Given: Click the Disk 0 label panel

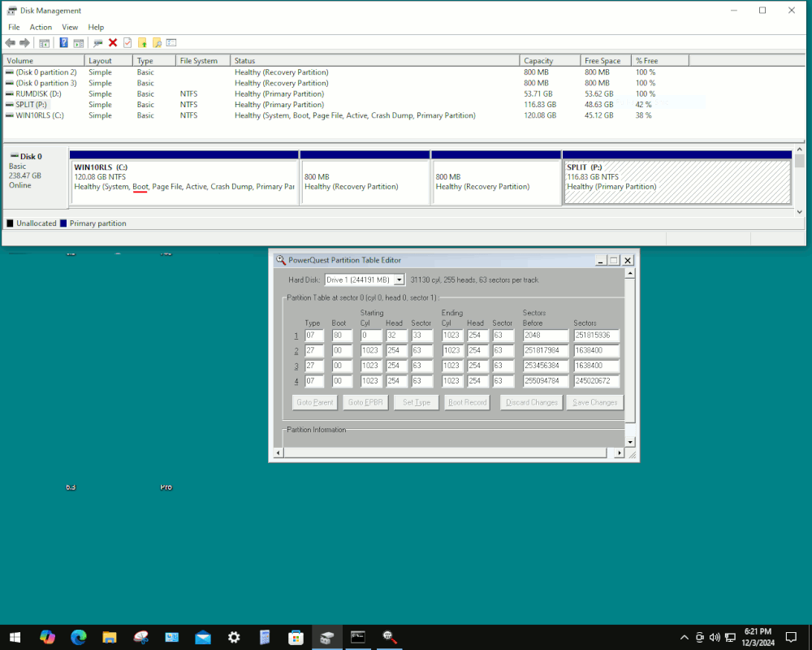Looking at the screenshot, I should pyautogui.click(x=36, y=176).
